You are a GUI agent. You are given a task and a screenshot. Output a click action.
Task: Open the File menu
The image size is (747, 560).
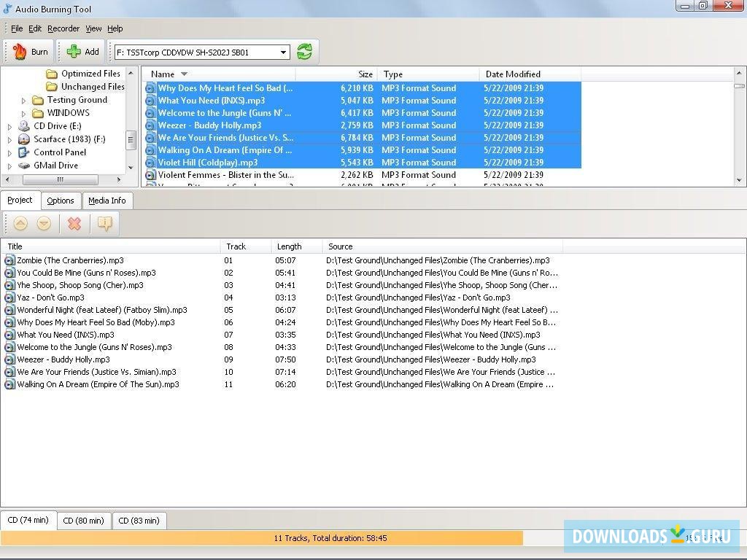[x=17, y=28]
